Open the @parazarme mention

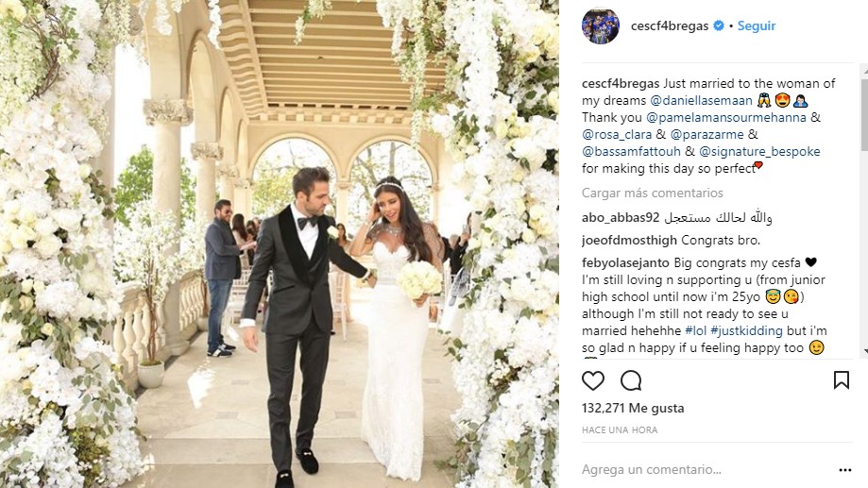click(706, 134)
